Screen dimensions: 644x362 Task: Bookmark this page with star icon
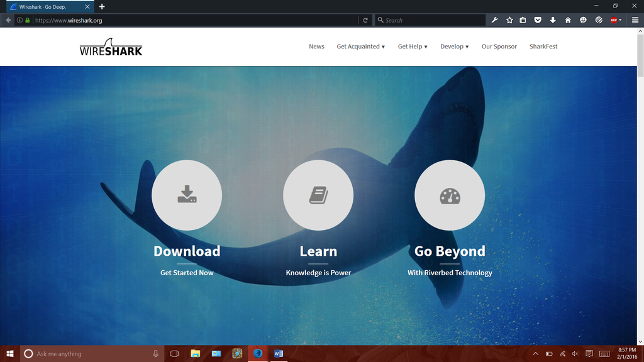click(x=509, y=20)
